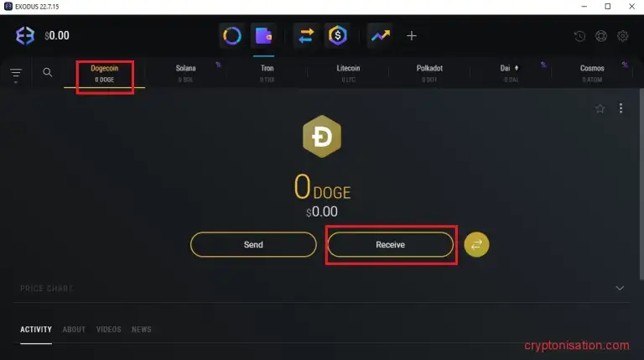Image resolution: width=644 pixels, height=360 pixels.
Task: Open the Exchange arrows icon in navigation
Action: pos(306,36)
